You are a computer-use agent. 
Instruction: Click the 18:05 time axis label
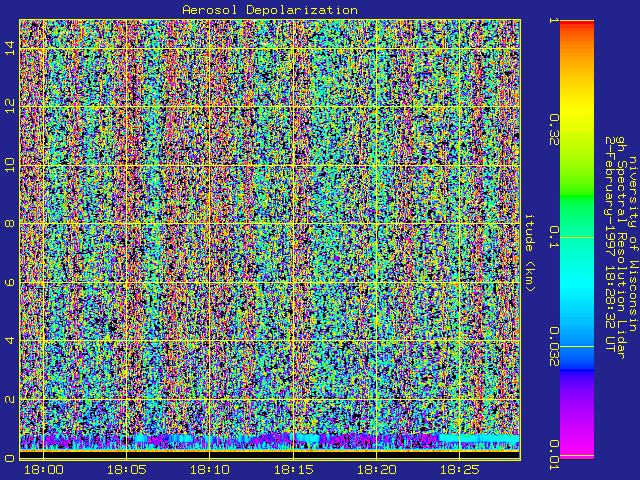coord(127,470)
